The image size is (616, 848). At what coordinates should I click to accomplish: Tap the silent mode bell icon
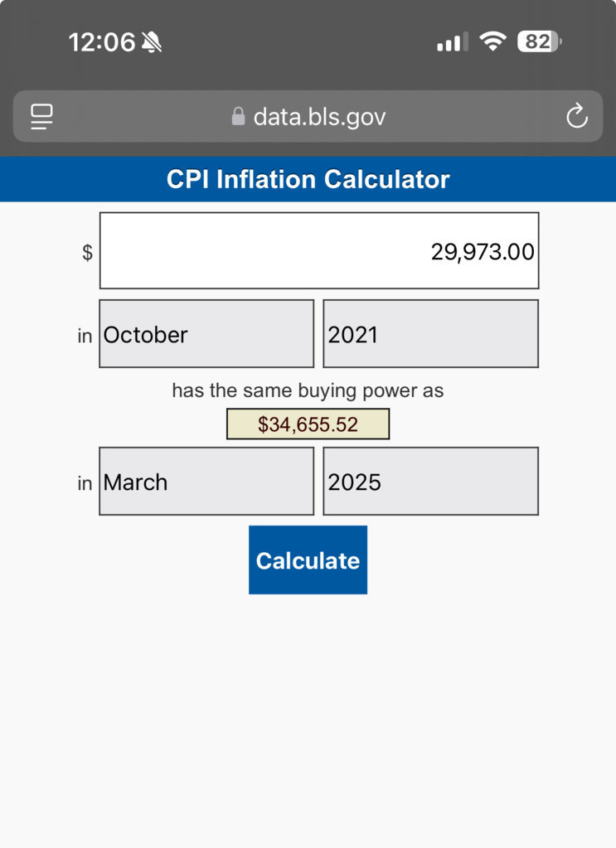(x=152, y=42)
